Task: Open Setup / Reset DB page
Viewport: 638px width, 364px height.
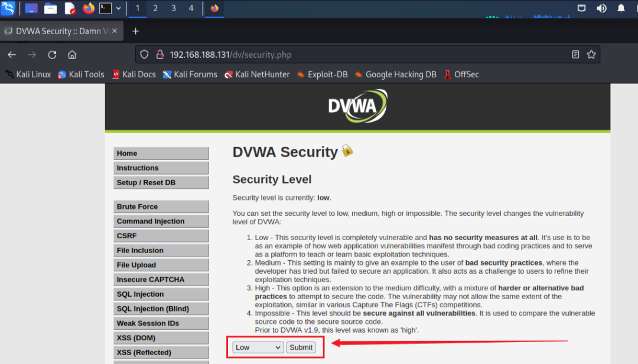Action: coord(161,182)
